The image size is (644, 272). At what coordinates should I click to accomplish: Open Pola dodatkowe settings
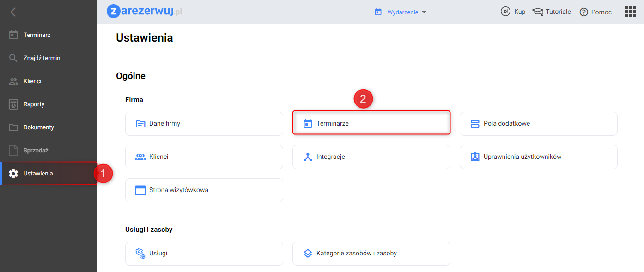[538, 124]
